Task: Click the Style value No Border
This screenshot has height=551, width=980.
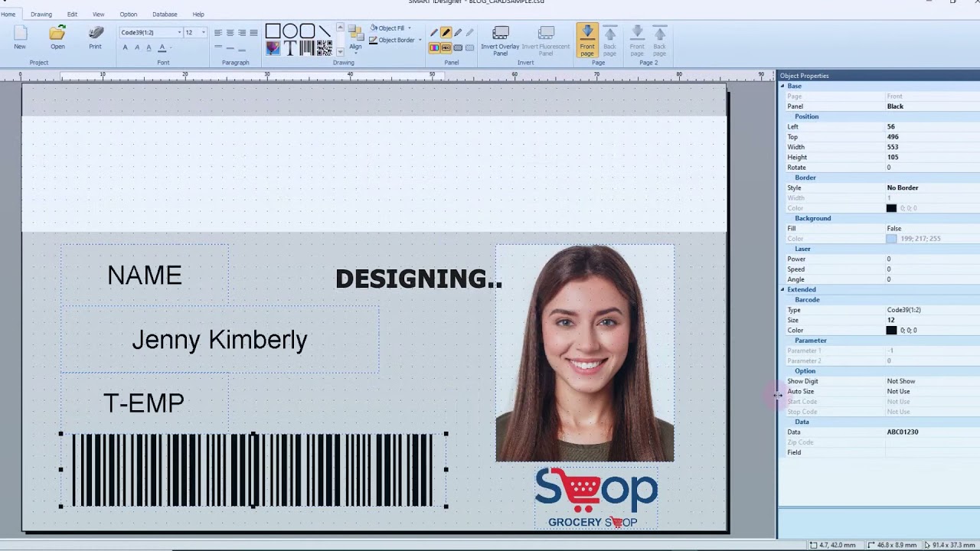Action: tap(933, 187)
